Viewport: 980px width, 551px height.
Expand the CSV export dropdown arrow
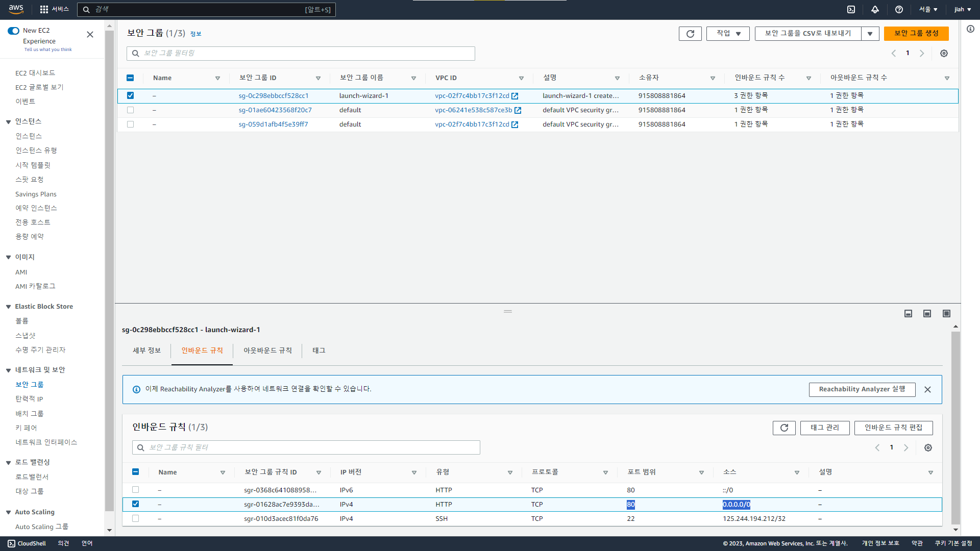(x=870, y=34)
